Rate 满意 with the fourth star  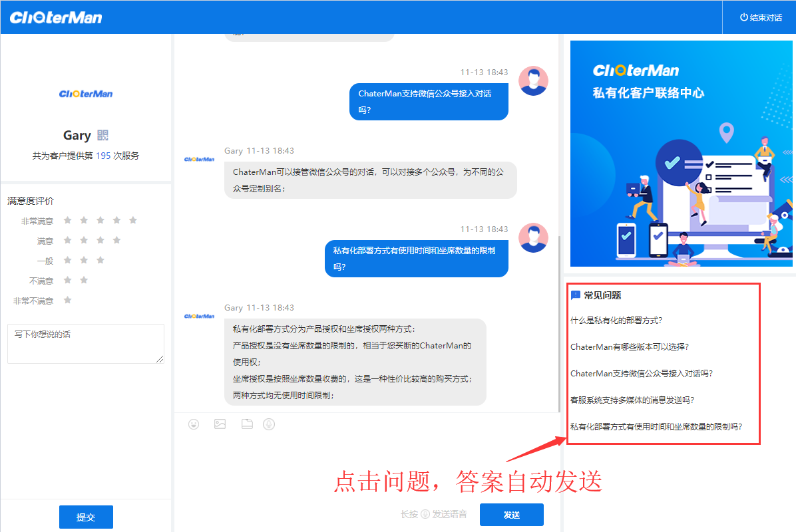(x=116, y=240)
